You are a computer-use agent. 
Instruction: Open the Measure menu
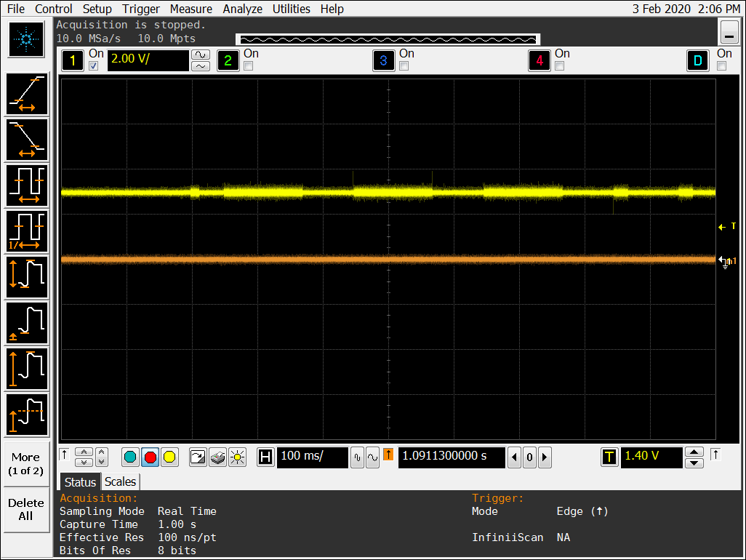tap(190, 9)
